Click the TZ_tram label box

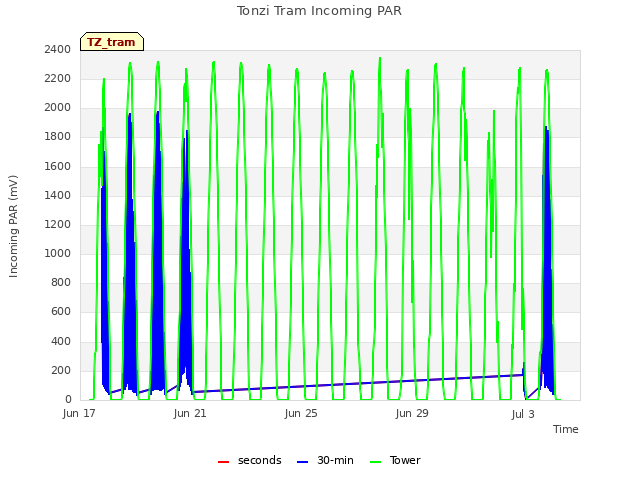pos(112,42)
